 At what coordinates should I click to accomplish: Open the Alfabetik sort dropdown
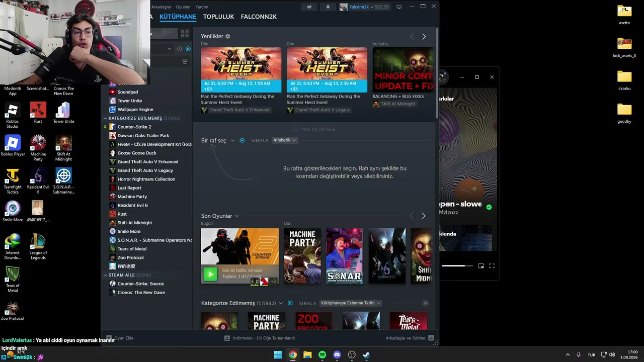284,140
